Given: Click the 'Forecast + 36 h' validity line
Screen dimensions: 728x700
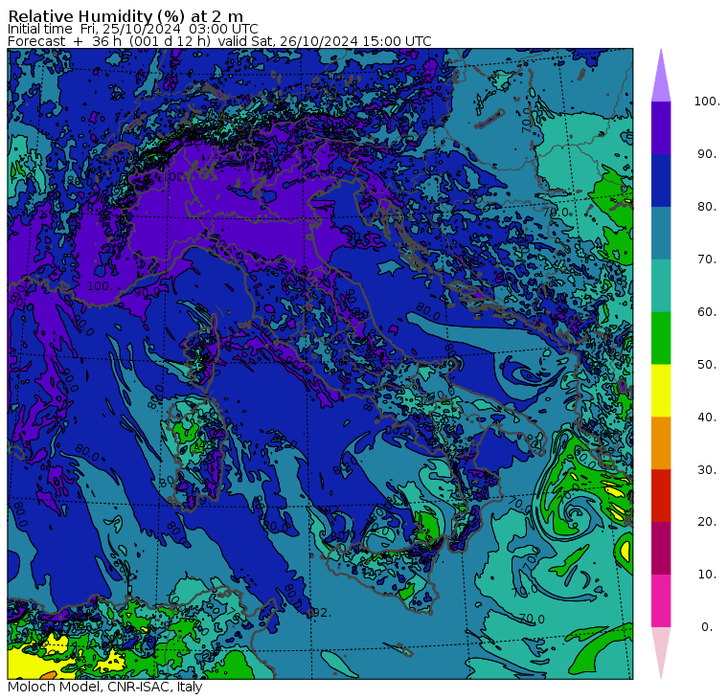Looking at the screenshot, I should click(x=219, y=41).
